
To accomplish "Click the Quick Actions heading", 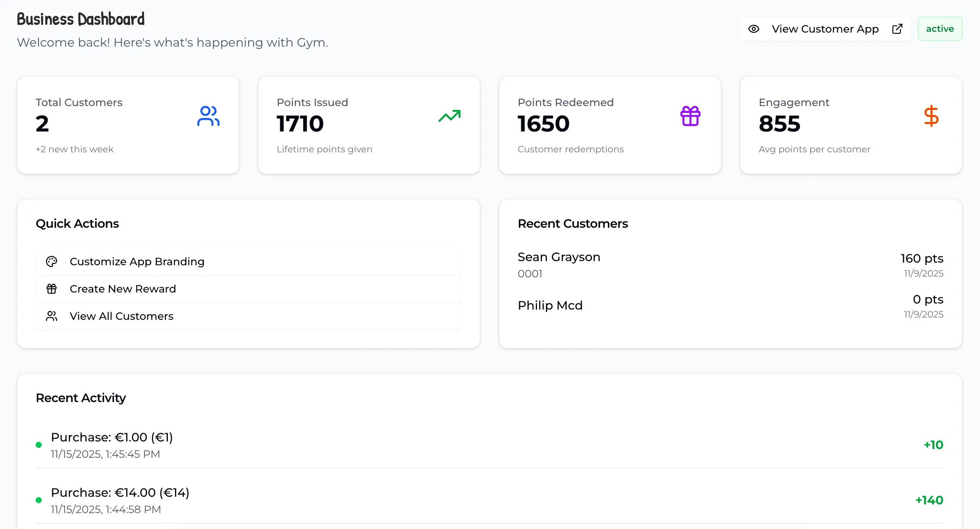I will point(77,224).
